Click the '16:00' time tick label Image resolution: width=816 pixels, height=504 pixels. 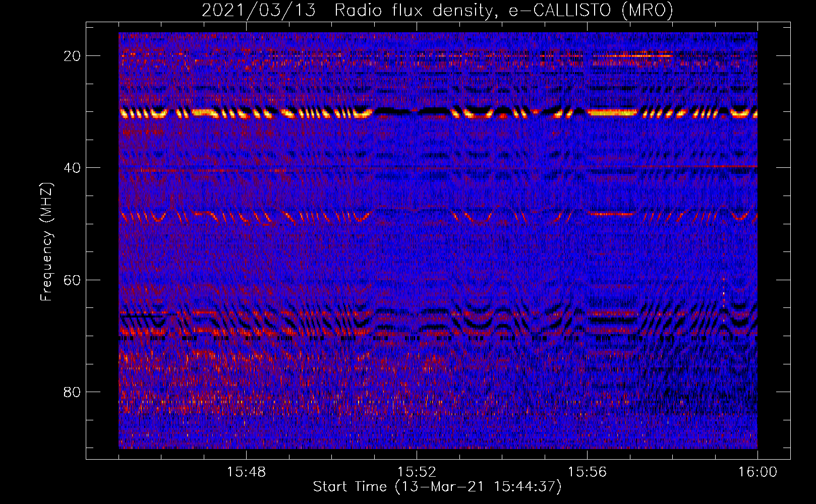(757, 472)
